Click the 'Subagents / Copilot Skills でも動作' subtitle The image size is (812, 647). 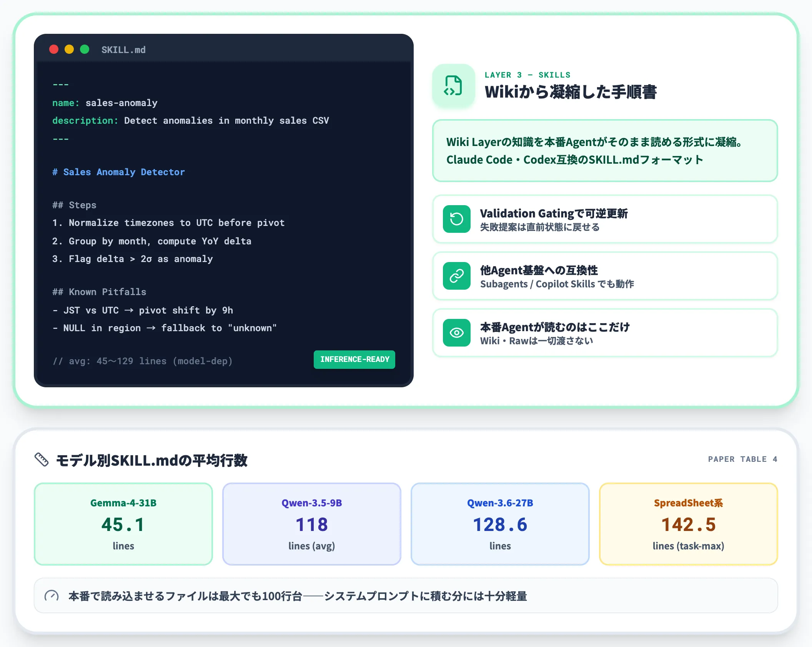click(557, 284)
